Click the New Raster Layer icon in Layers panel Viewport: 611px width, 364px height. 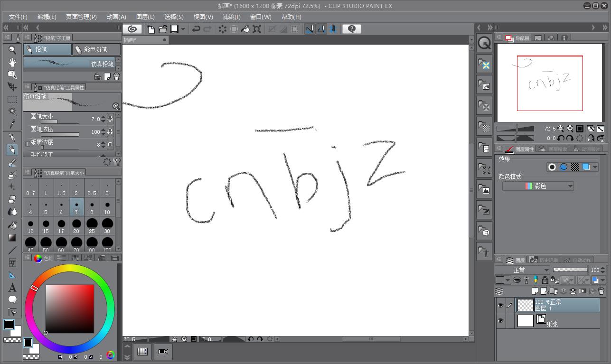tap(535, 291)
